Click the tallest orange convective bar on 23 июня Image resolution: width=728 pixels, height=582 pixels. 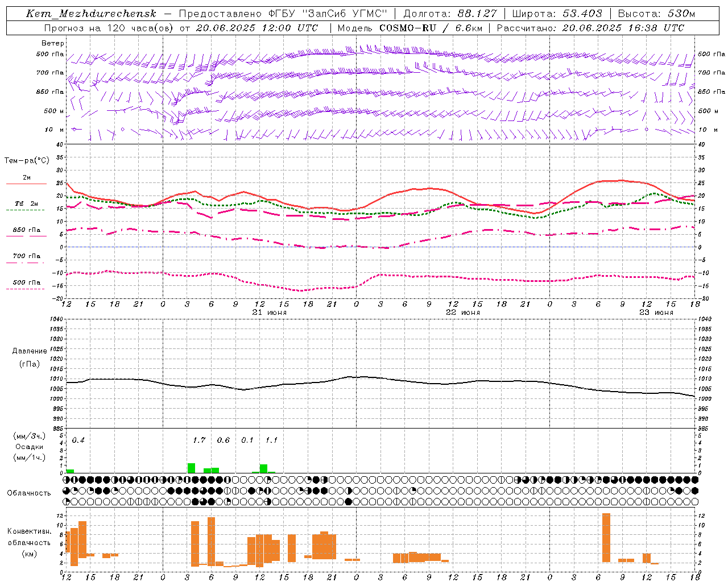(606, 538)
